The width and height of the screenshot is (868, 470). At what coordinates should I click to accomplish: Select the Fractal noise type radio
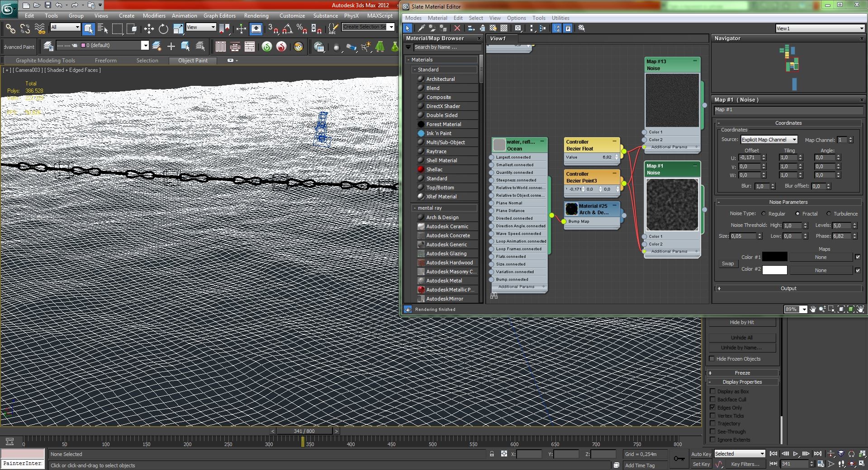pyautogui.click(x=797, y=214)
